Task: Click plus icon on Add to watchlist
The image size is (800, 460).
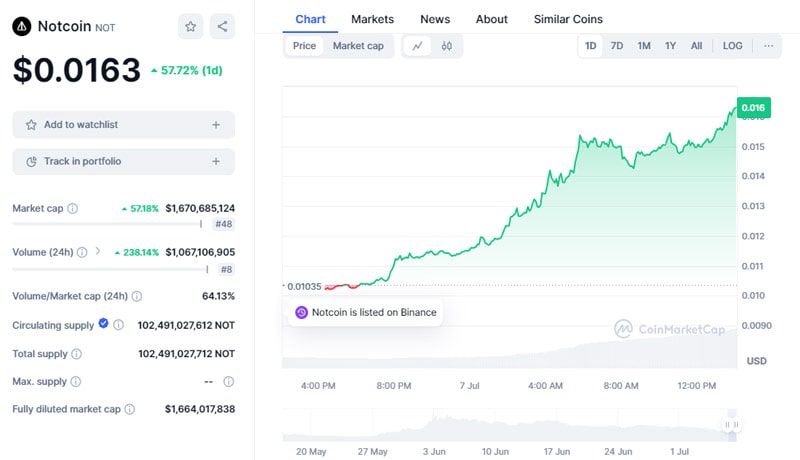Action: click(x=216, y=125)
